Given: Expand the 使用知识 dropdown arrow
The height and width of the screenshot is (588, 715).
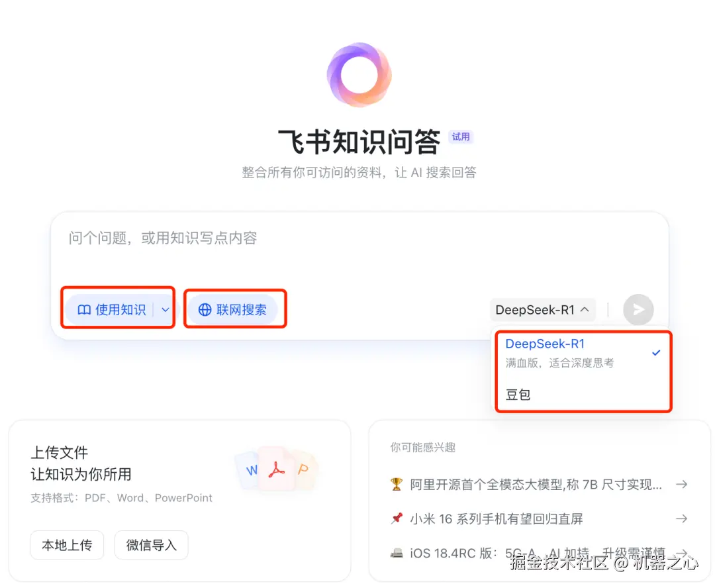Looking at the screenshot, I should [x=165, y=310].
